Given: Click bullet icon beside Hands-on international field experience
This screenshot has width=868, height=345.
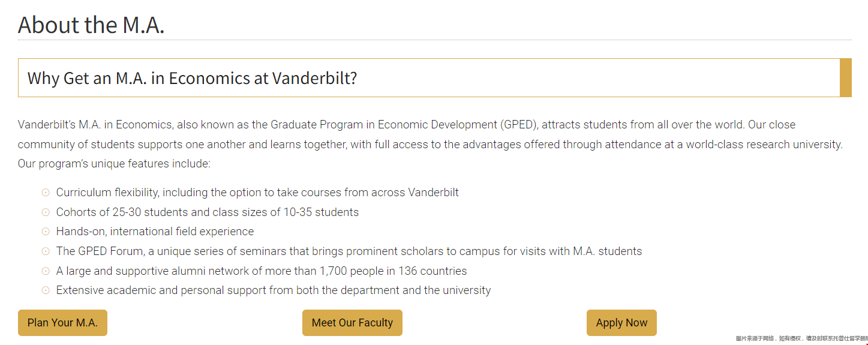Looking at the screenshot, I should pyautogui.click(x=46, y=232).
